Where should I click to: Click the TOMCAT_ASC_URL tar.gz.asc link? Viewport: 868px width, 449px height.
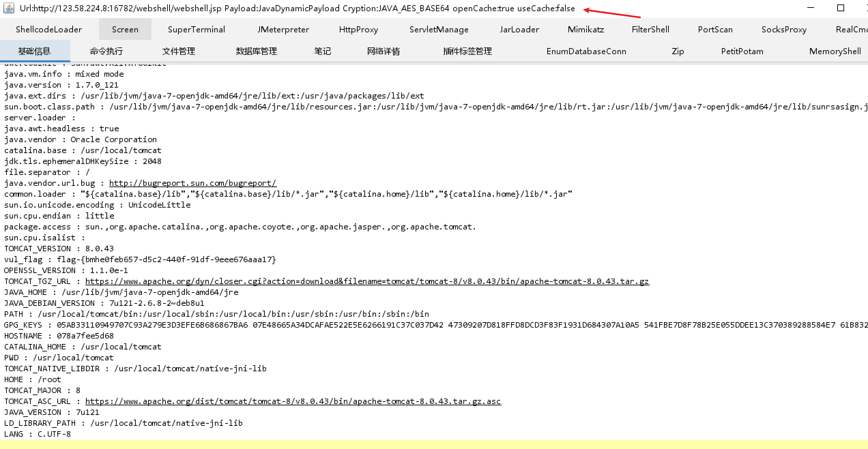(293, 401)
